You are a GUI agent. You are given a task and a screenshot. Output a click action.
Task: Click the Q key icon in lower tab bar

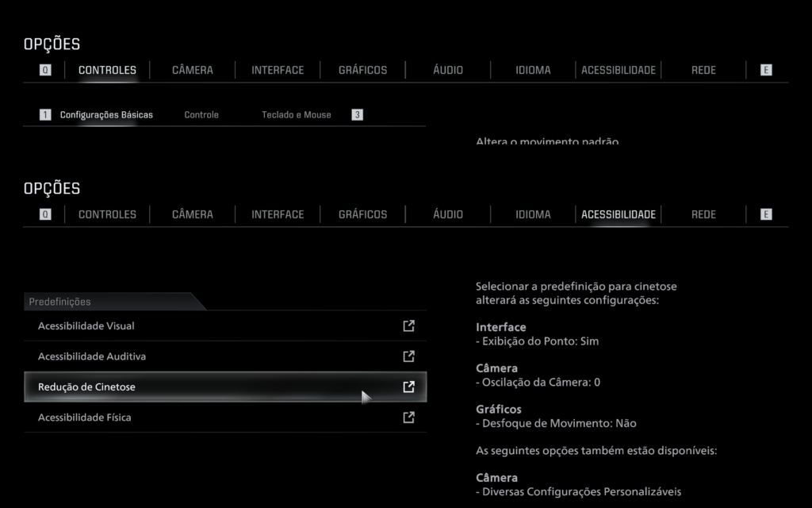click(x=45, y=214)
